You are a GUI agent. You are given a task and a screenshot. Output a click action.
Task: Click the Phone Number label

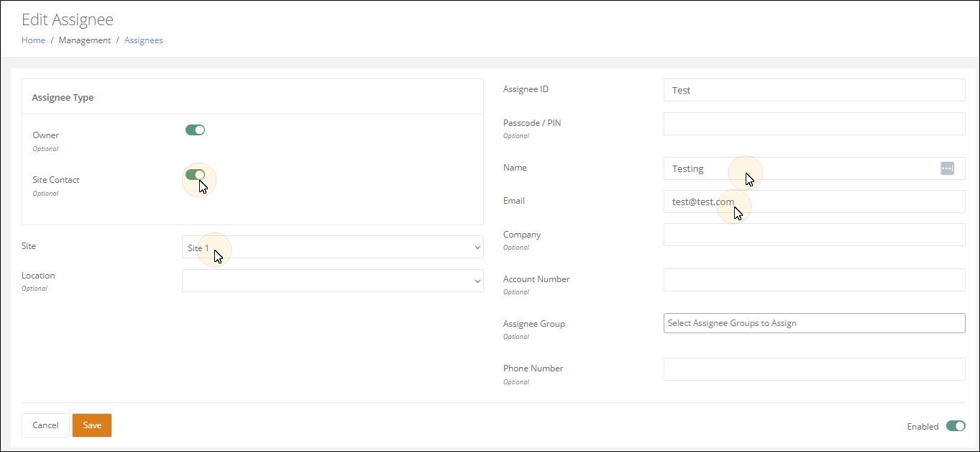coord(533,369)
